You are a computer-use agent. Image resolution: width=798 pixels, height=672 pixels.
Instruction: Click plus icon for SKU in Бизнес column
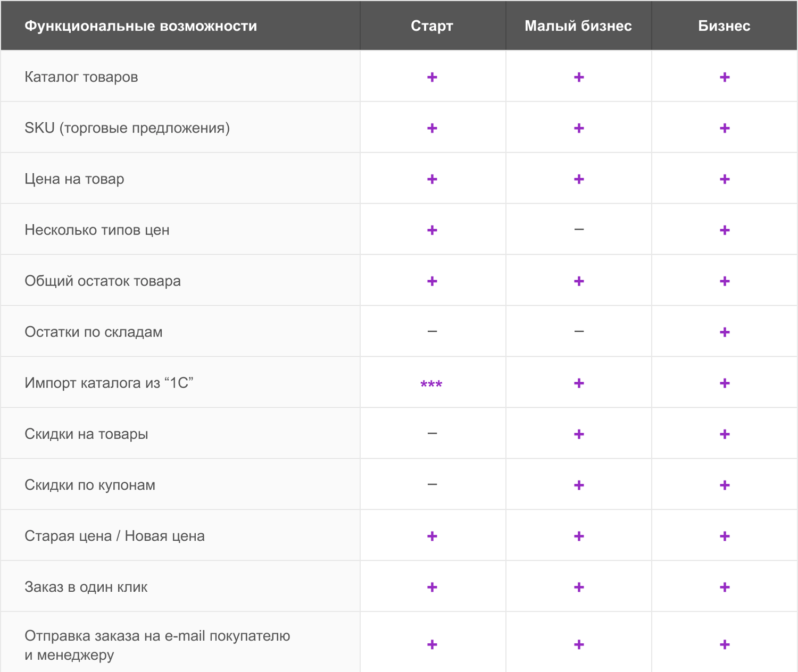coord(725,128)
